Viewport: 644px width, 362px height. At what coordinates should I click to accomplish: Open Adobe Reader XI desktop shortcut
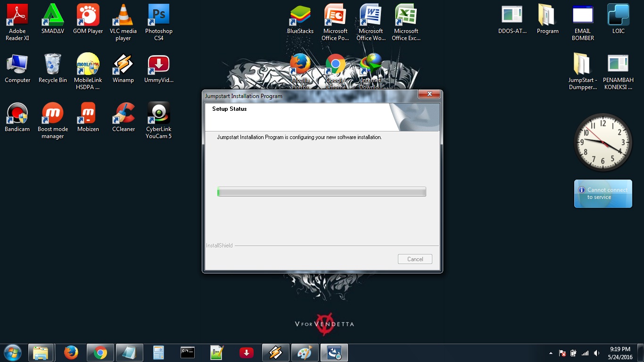tap(17, 22)
